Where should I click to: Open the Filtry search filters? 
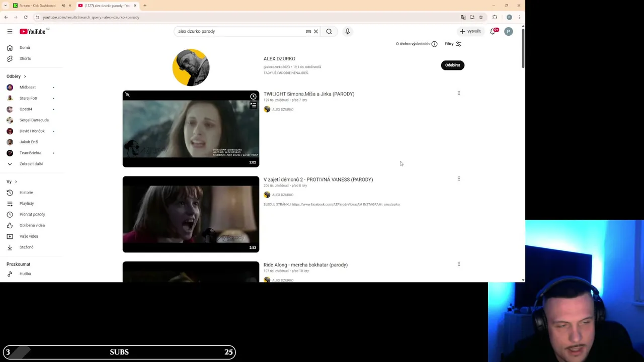(453, 44)
